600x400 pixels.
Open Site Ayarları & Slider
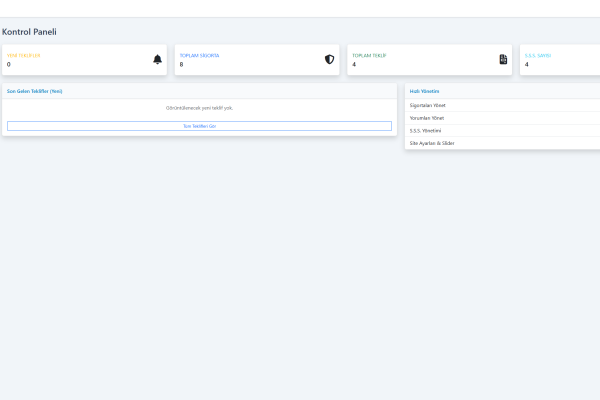432,143
